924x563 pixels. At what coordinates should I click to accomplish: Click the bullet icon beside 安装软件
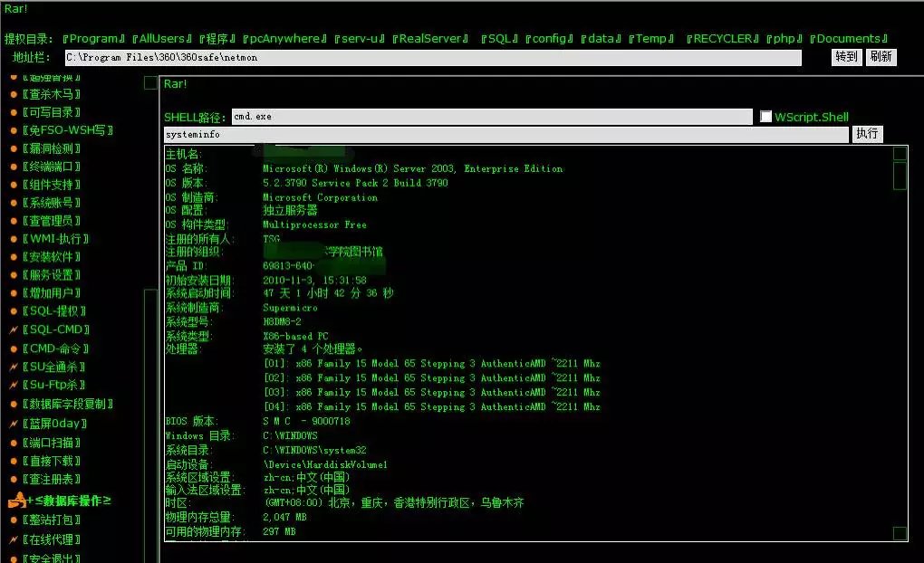coord(14,257)
